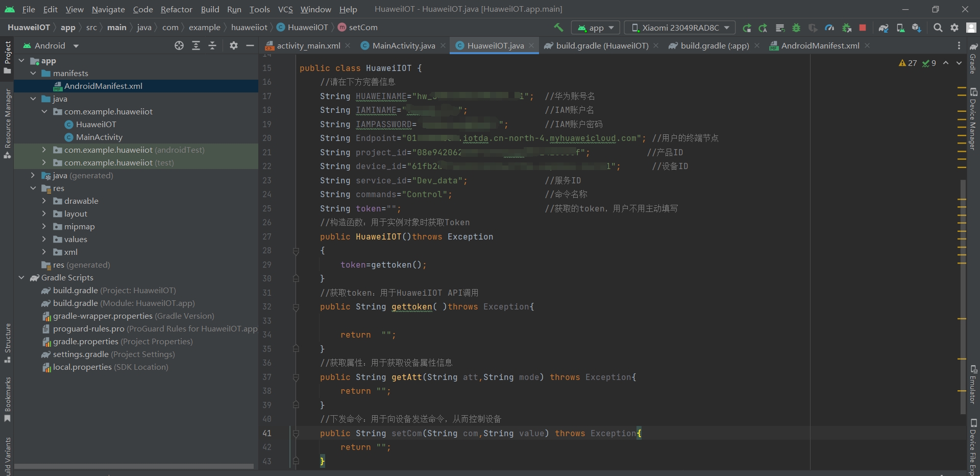Click the huaweiiot breadcrumb segment
The image size is (980, 476).
pos(249,28)
